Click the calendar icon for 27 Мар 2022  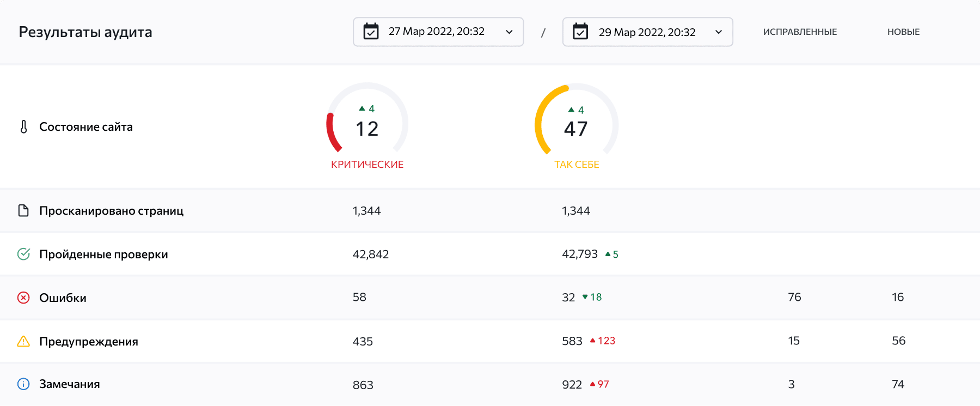click(x=371, y=31)
